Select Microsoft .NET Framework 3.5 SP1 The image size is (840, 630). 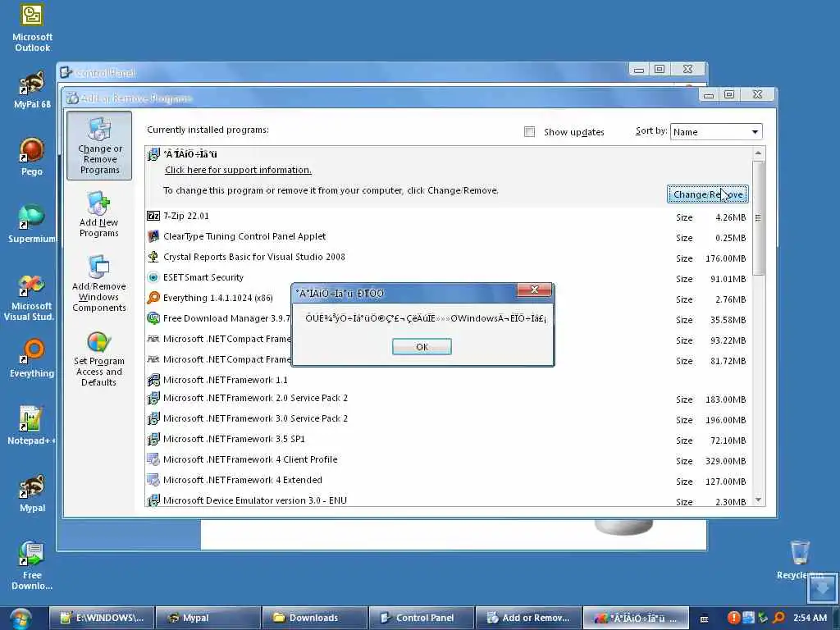448,440
